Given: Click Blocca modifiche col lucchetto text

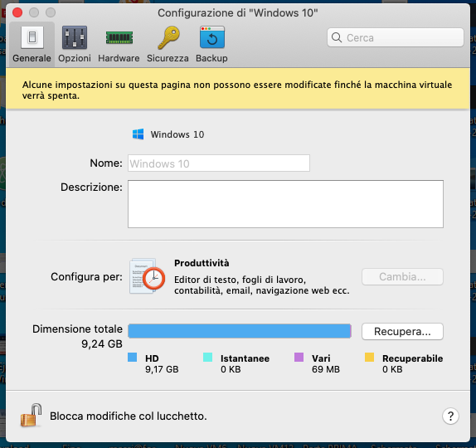Looking at the screenshot, I should click(x=128, y=416).
